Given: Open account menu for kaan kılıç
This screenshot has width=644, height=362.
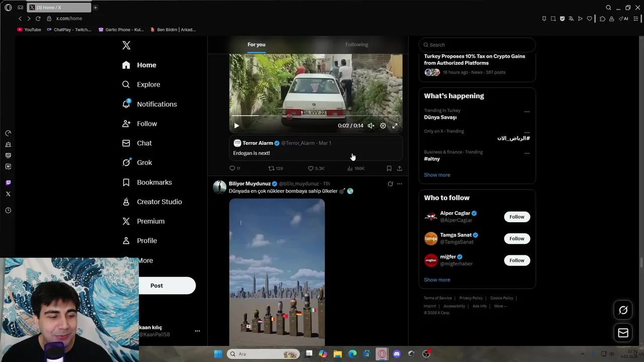Looking at the screenshot, I should (197, 331).
